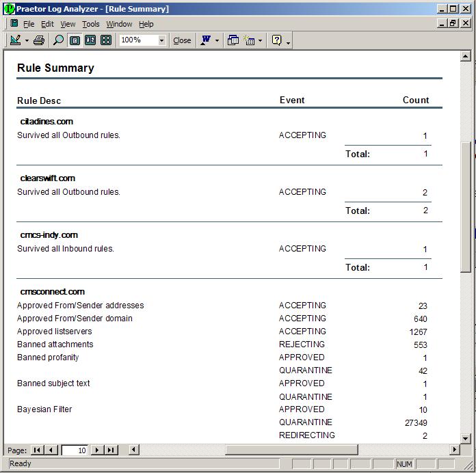
Task: Click the cmsconnect.com domain heading
Action: 53,292
